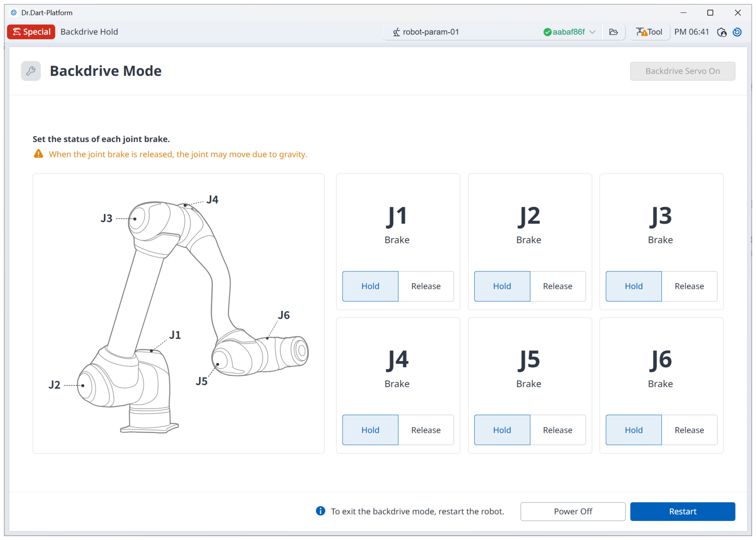Click the Backdrive Hold status label
Viewport: 756px width, 540px height.
coord(89,32)
